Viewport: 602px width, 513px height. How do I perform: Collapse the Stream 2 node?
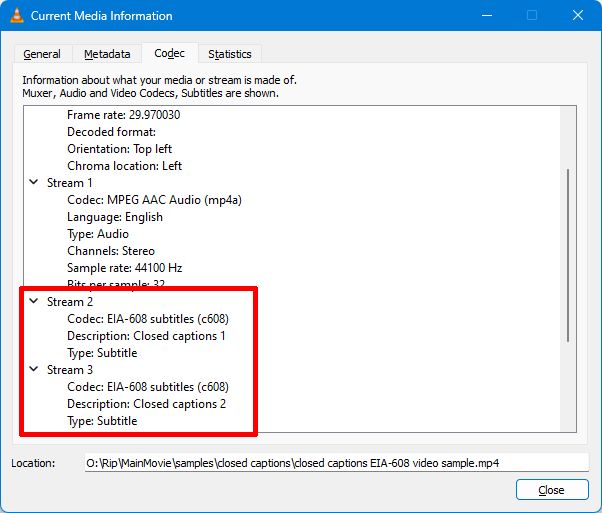click(34, 301)
